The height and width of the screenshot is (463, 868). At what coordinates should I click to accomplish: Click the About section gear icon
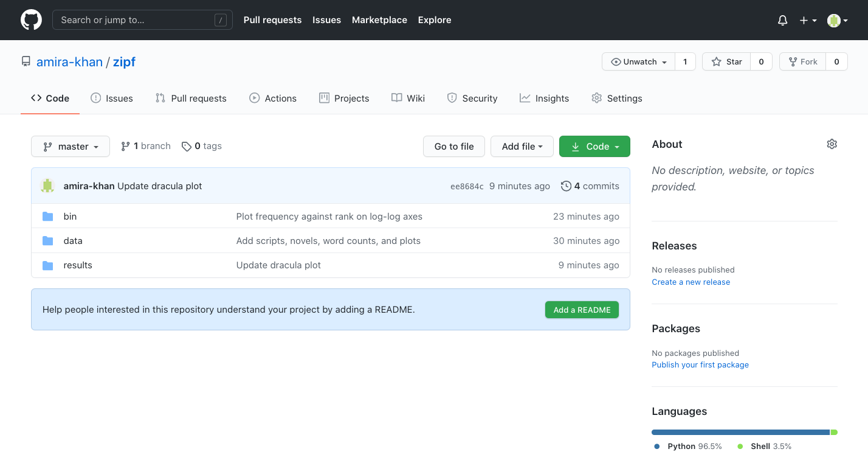pyautogui.click(x=832, y=144)
